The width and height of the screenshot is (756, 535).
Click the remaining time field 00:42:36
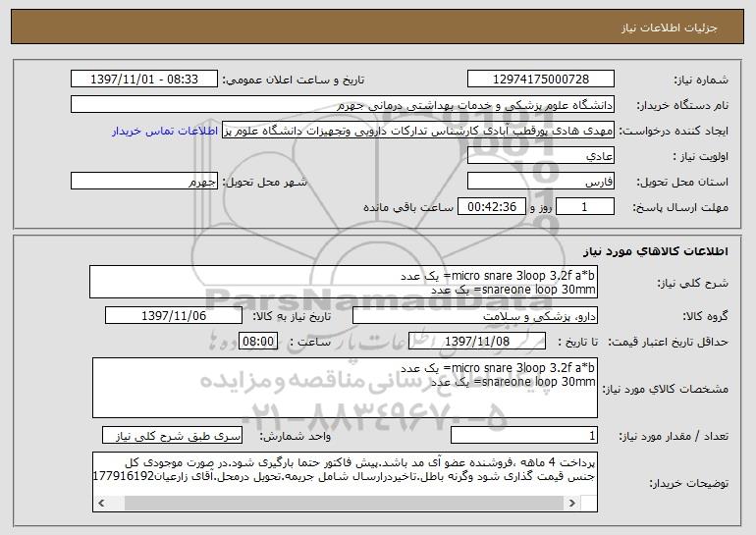pos(491,207)
